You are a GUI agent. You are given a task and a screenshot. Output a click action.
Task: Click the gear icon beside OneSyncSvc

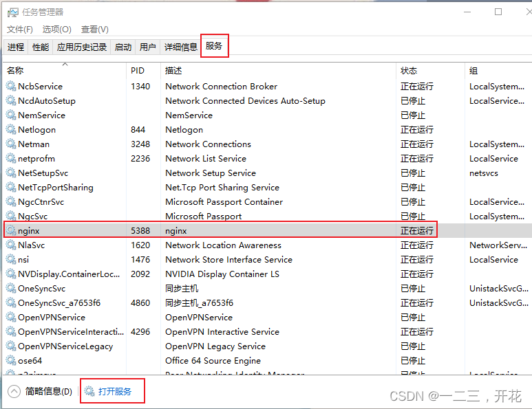(11, 289)
